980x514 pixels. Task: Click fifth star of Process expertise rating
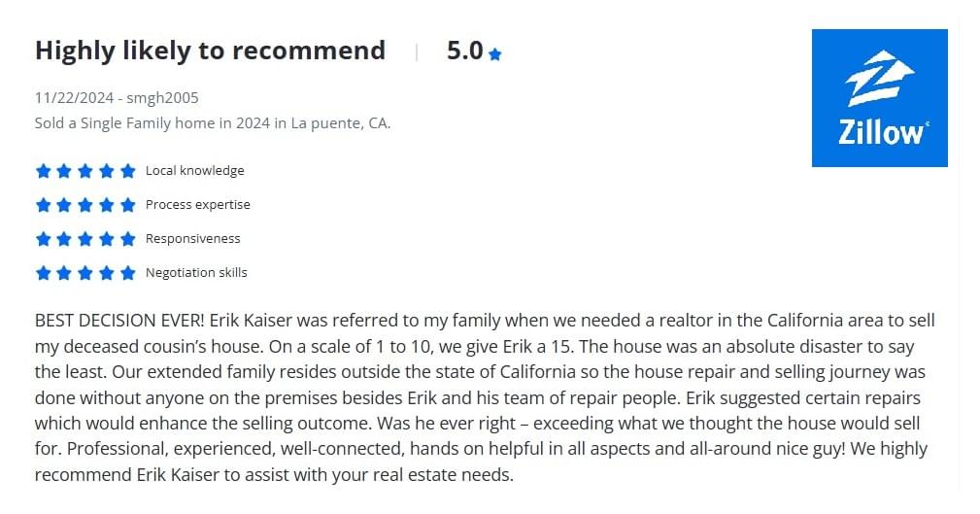click(127, 204)
